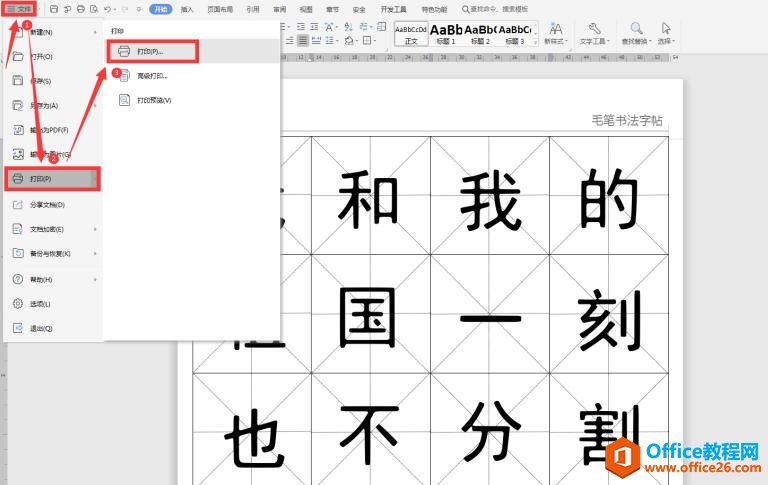Switch to the 开始 ribbon tab
This screenshot has height=485, width=768.
coord(161,9)
